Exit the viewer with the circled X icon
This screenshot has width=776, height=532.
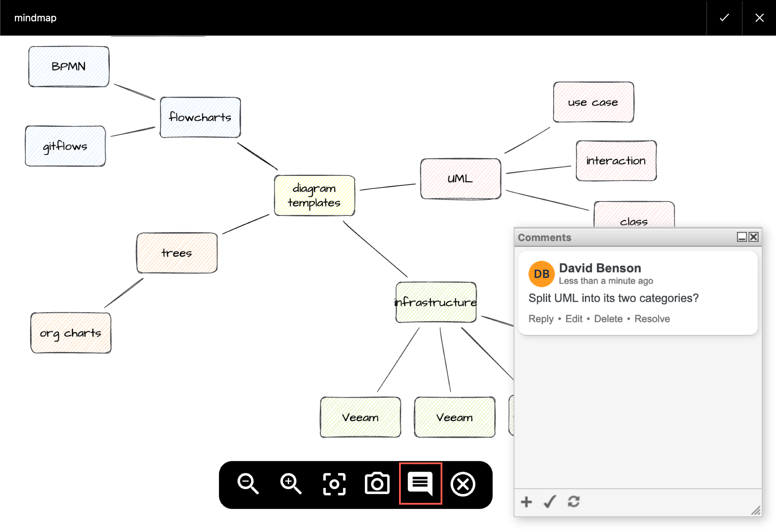(x=464, y=483)
